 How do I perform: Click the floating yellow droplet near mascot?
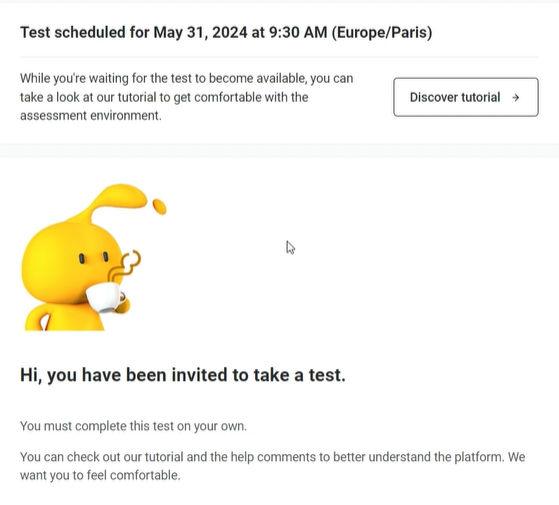tap(159, 207)
